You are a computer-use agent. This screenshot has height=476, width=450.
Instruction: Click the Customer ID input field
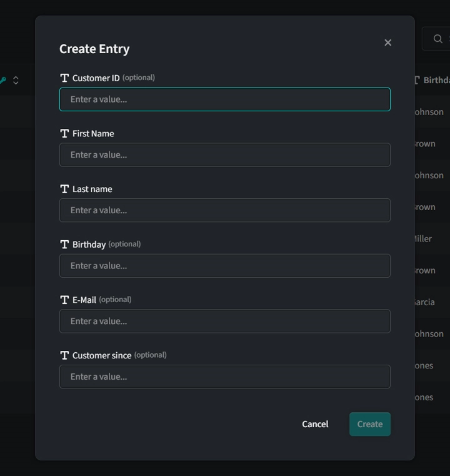[x=225, y=99]
